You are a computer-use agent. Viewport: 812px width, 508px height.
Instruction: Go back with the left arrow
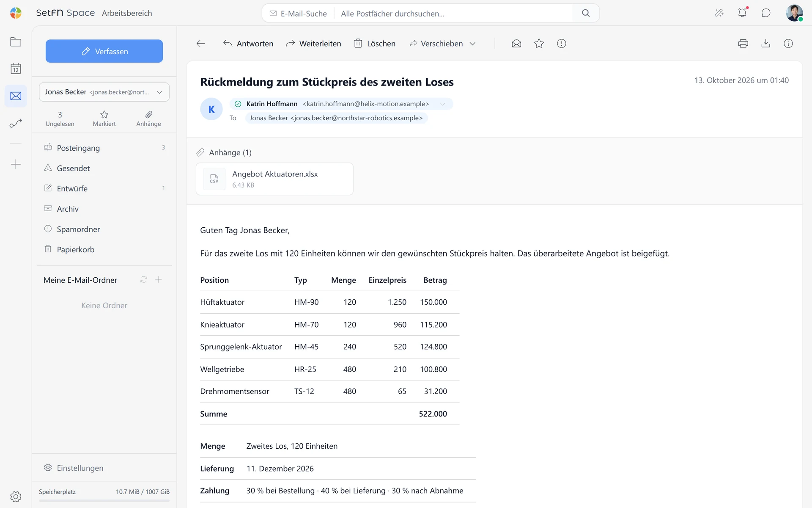coord(201,44)
